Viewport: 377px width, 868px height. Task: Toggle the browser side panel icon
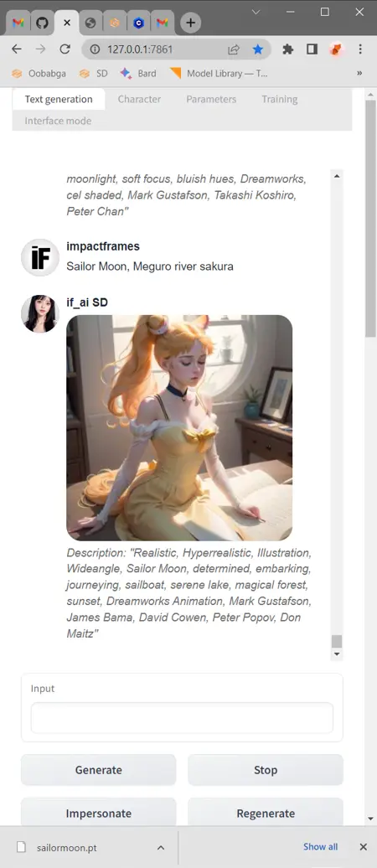click(x=312, y=49)
